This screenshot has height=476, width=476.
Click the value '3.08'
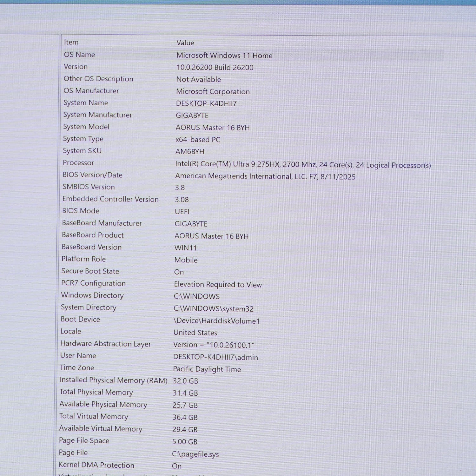click(x=182, y=200)
